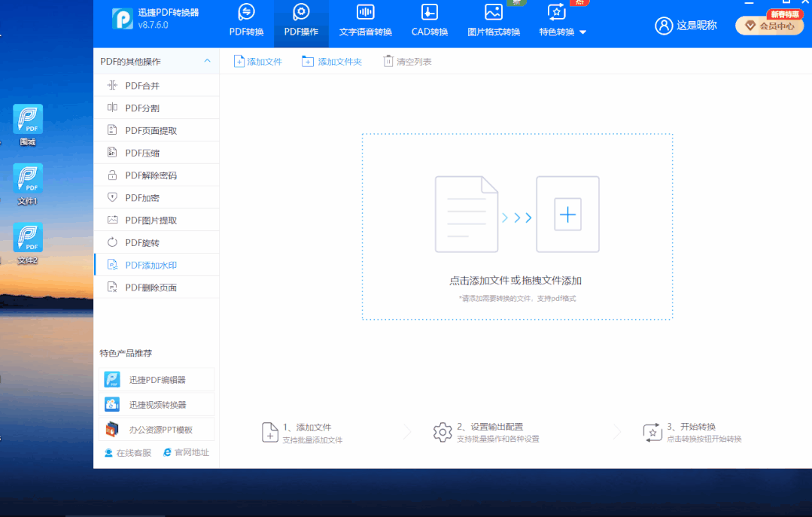Click the 设置输出配置 gear icon

pos(442,432)
